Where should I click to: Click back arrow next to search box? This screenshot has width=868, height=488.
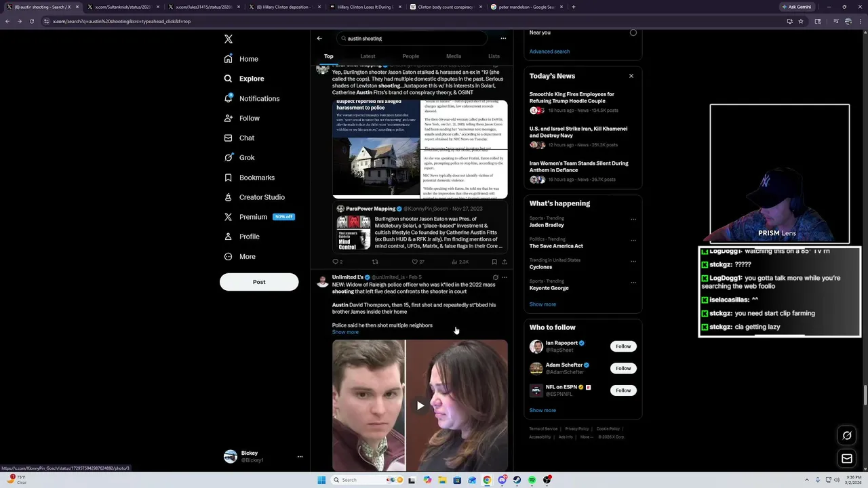pyautogui.click(x=319, y=39)
